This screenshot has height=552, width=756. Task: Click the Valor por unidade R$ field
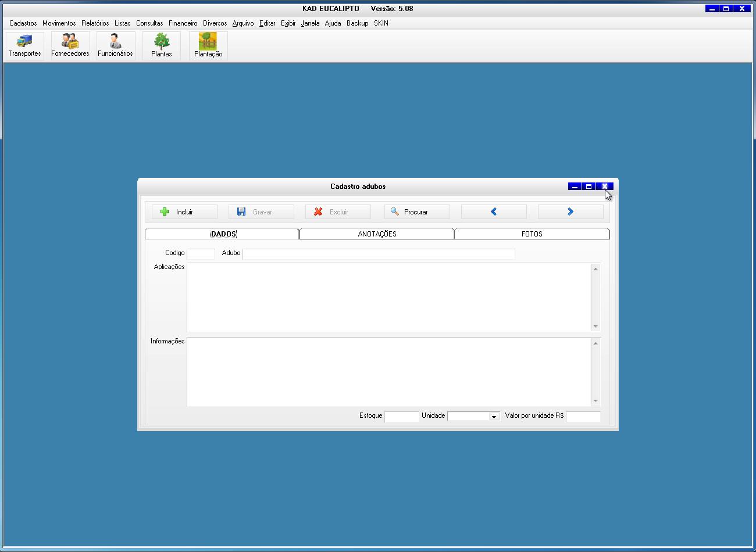click(583, 416)
